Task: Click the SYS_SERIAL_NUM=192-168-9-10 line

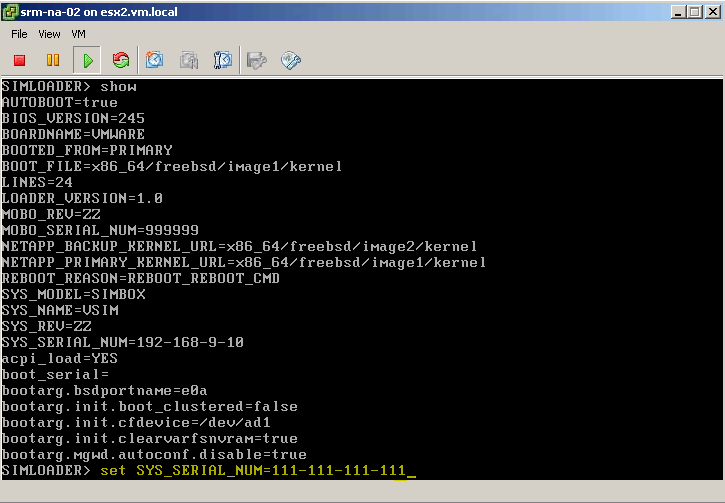Action: click(x=123, y=343)
